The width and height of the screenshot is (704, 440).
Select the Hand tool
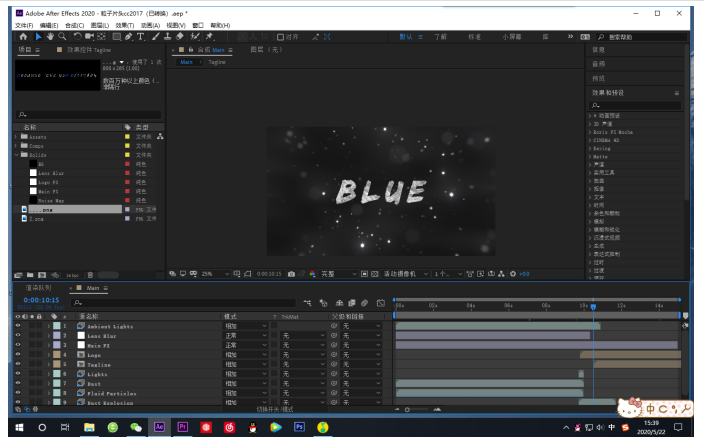coord(50,37)
